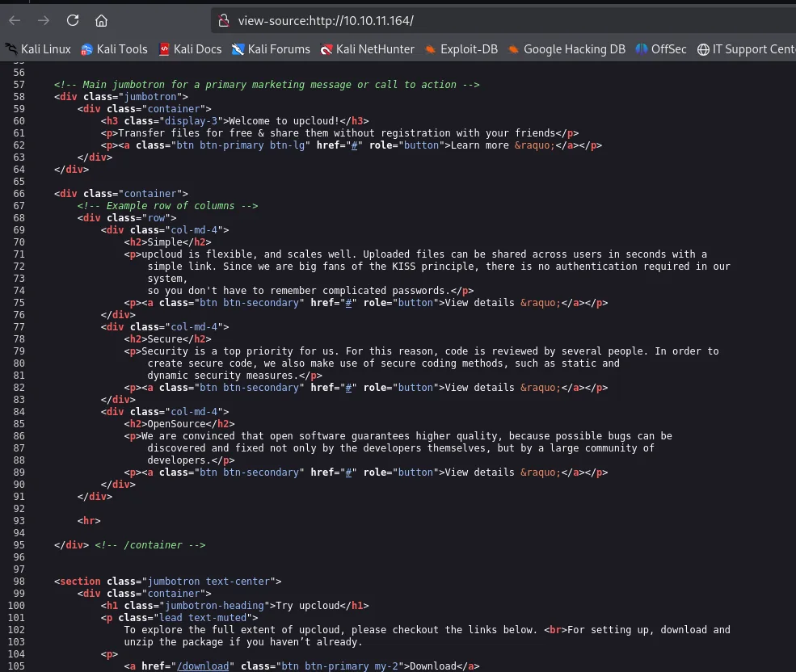Click the 'Main jumbotron' comment line

point(267,84)
